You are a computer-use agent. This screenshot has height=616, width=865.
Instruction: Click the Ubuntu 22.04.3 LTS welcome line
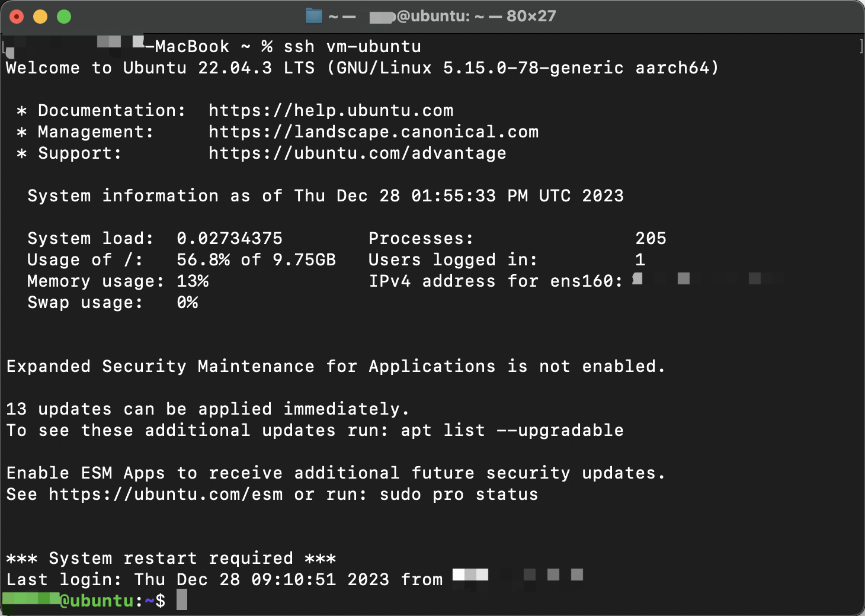point(363,68)
